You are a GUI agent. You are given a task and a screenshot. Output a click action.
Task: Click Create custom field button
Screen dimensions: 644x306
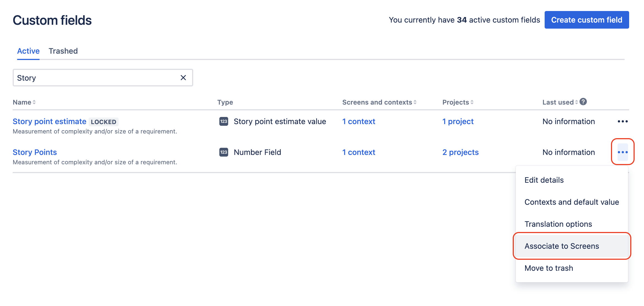586,20
